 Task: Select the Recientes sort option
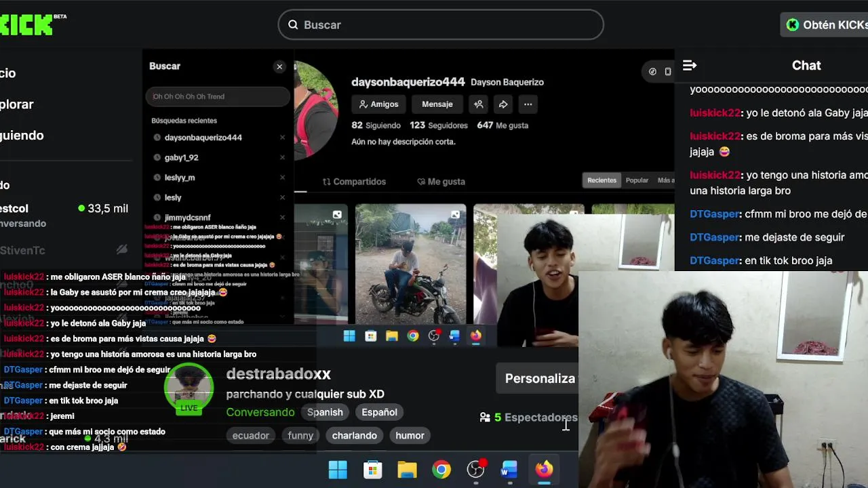coord(601,180)
